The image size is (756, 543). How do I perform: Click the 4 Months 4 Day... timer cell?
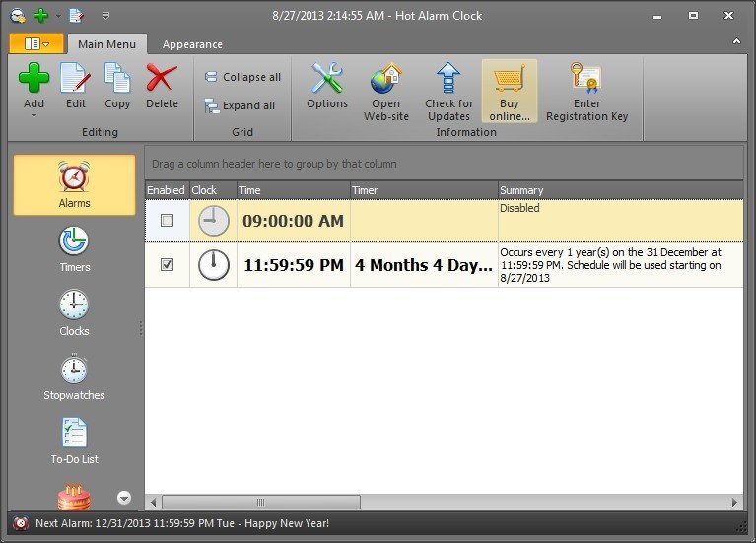(x=424, y=265)
